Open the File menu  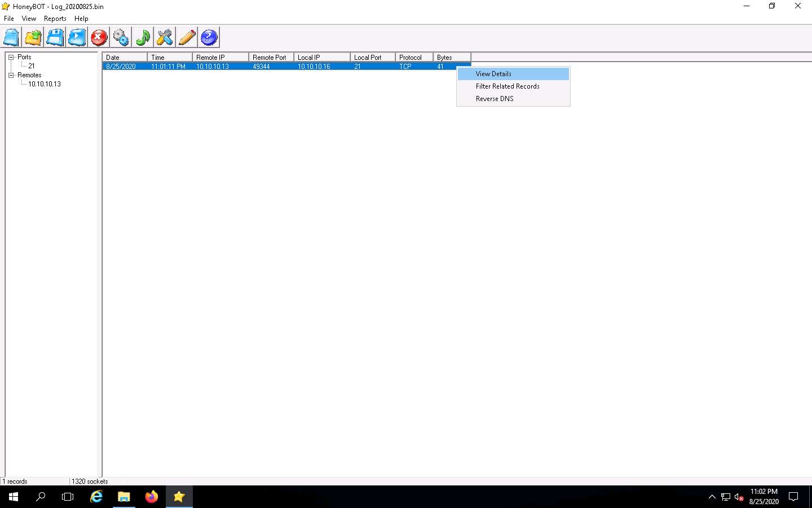point(9,19)
